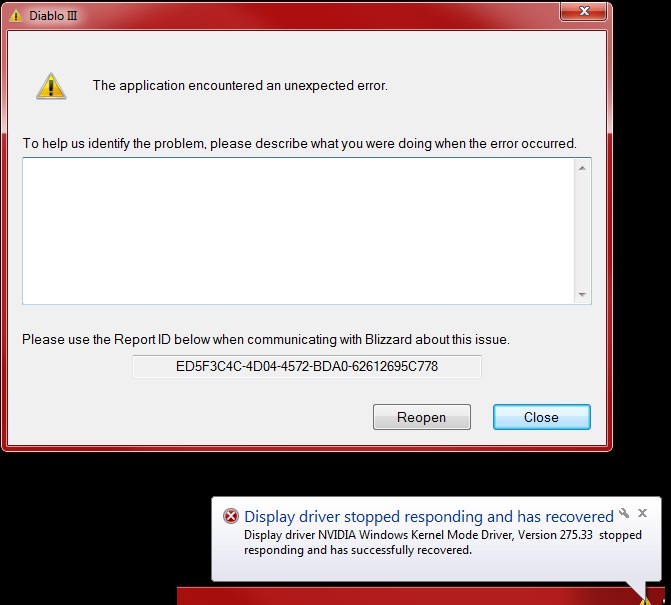This screenshot has height=605, width=671.
Task: Click the scrollbar down arrow in description box
Action: (x=582, y=294)
